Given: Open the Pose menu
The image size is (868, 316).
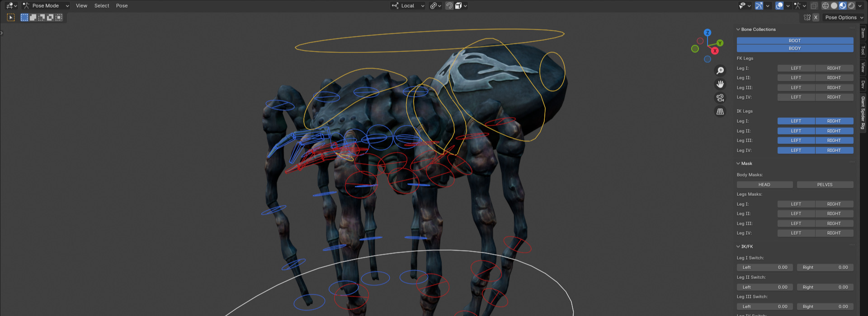Looking at the screenshot, I should click(122, 6).
